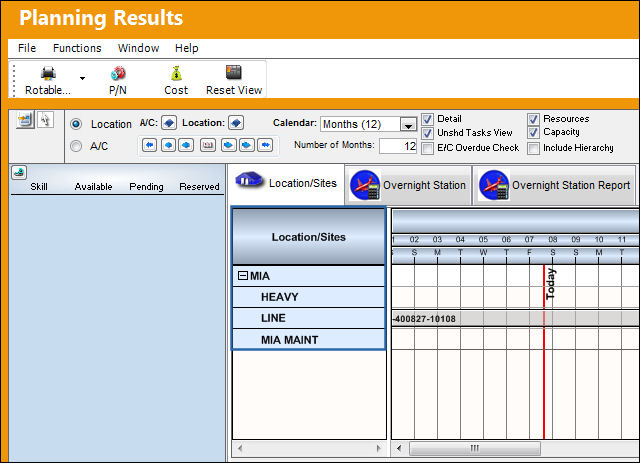
Task: Open the Functions menu
Action: point(77,48)
